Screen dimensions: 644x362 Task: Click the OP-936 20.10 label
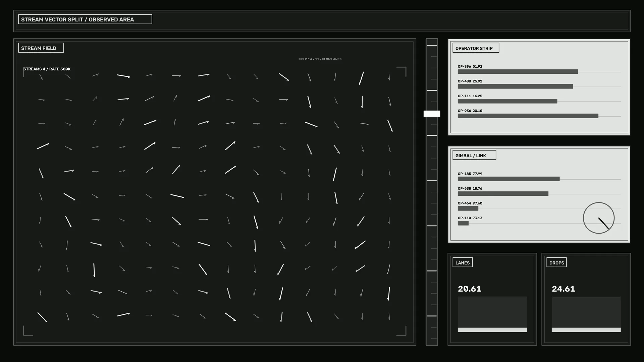(470, 111)
